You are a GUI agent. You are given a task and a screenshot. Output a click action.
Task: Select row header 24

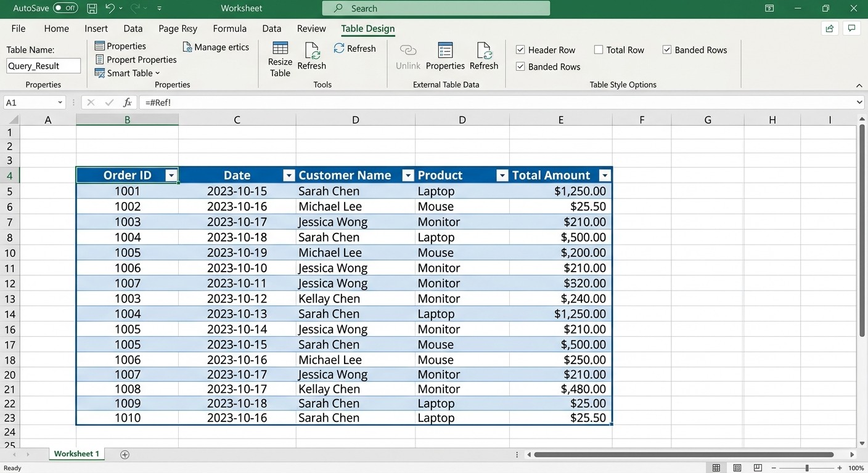pyautogui.click(x=10, y=432)
